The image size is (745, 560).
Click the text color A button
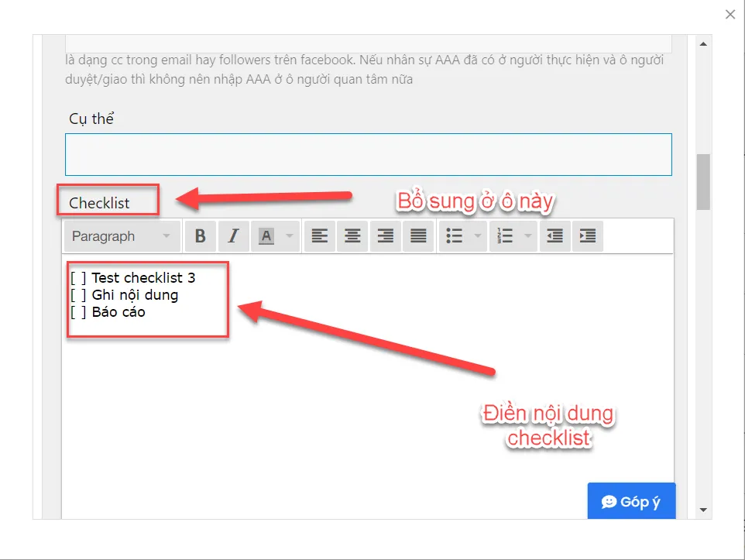266,235
